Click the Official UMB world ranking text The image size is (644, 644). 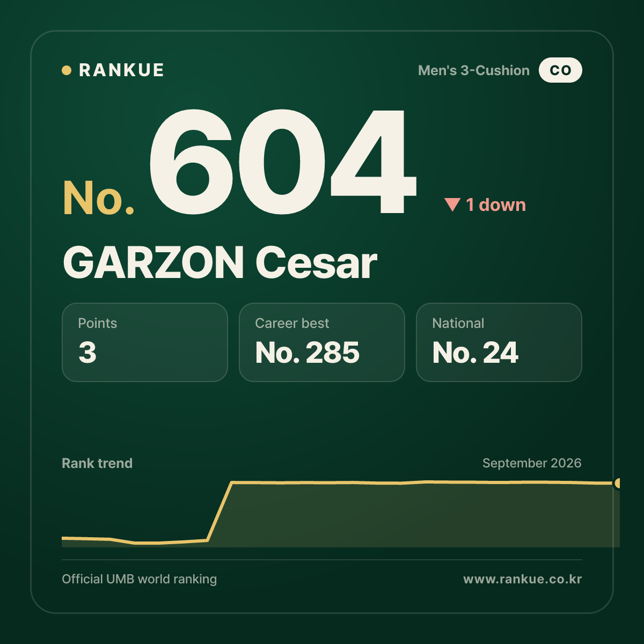[x=140, y=579]
